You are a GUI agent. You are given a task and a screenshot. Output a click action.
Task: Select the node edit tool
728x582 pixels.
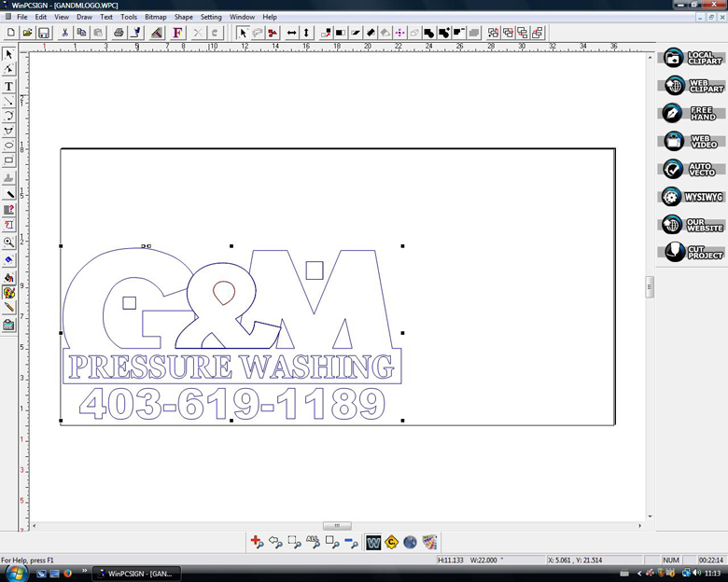8,70
